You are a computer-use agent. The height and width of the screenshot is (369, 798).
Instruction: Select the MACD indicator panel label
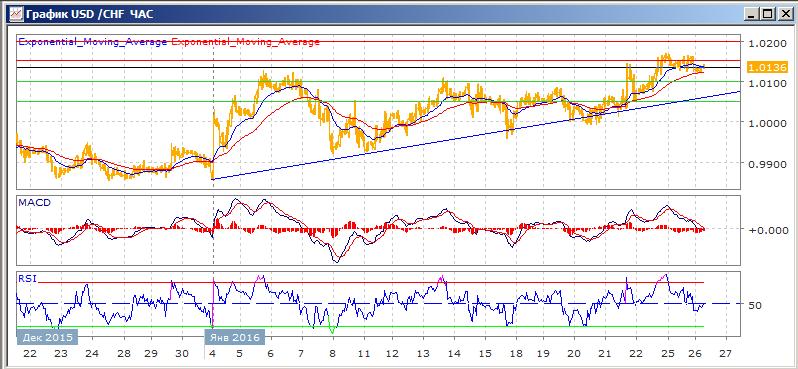[34, 203]
